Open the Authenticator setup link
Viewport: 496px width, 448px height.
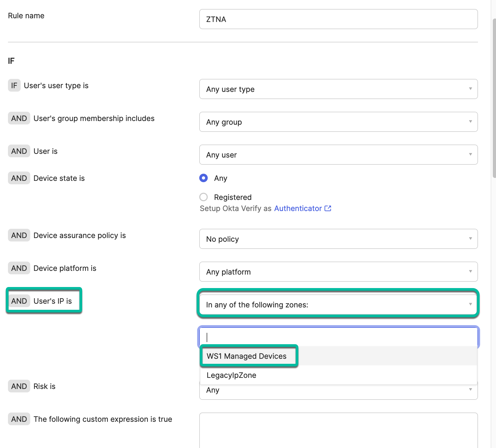point(298,209)
